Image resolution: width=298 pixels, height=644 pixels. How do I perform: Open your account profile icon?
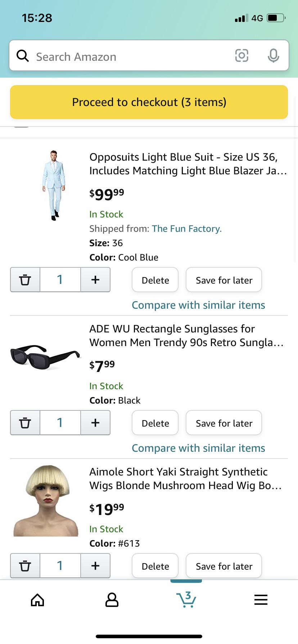[112, 599]
